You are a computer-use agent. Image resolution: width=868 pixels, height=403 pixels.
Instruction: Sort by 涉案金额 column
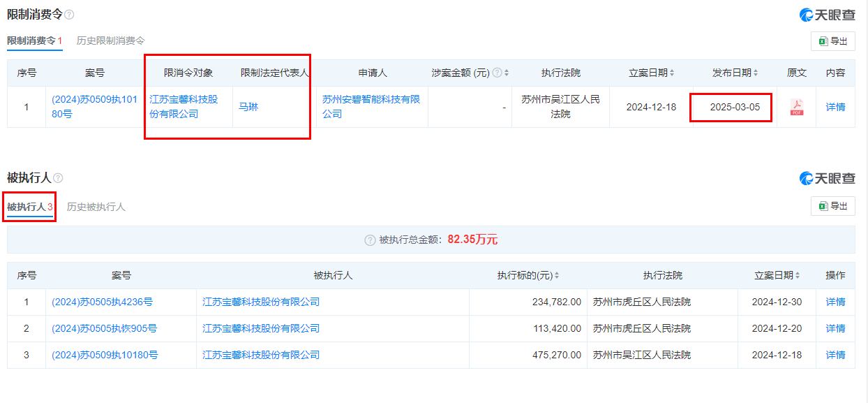tap(507, 73)
